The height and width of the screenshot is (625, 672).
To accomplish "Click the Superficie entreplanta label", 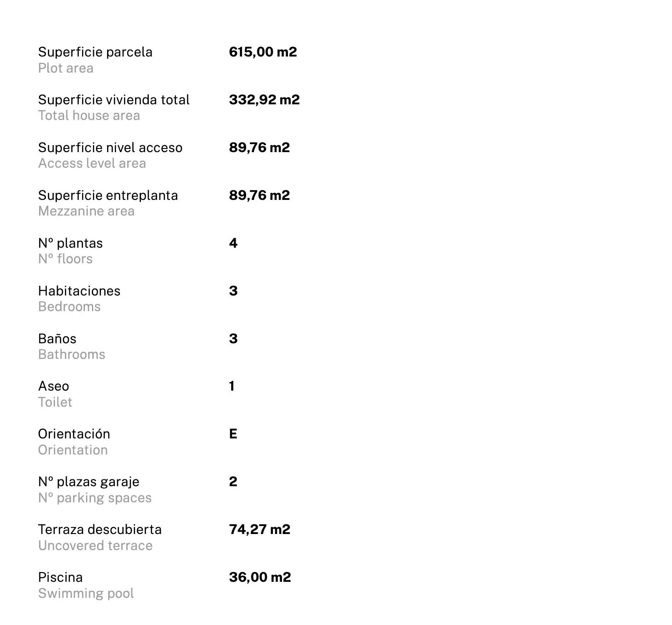I will click(x=108, y=195).
